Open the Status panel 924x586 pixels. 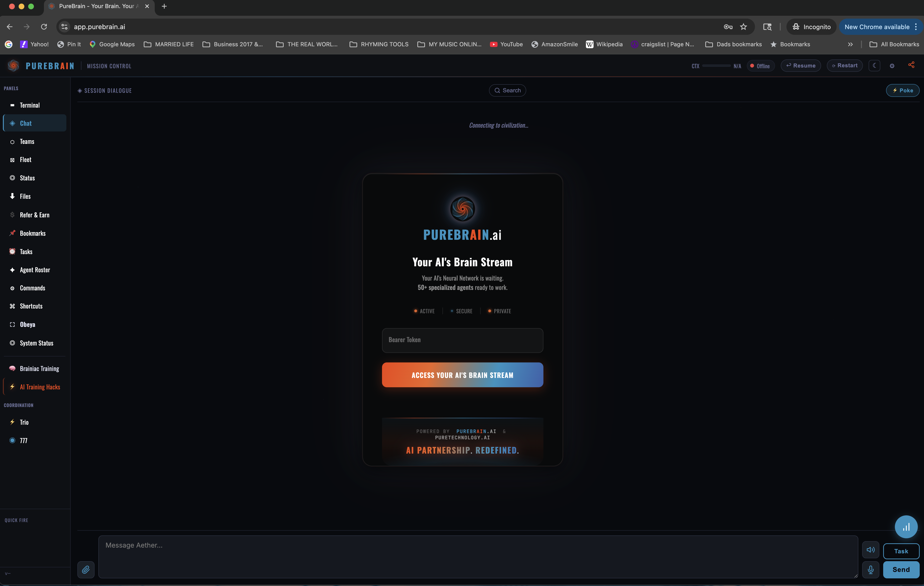[x=35, y=178]
